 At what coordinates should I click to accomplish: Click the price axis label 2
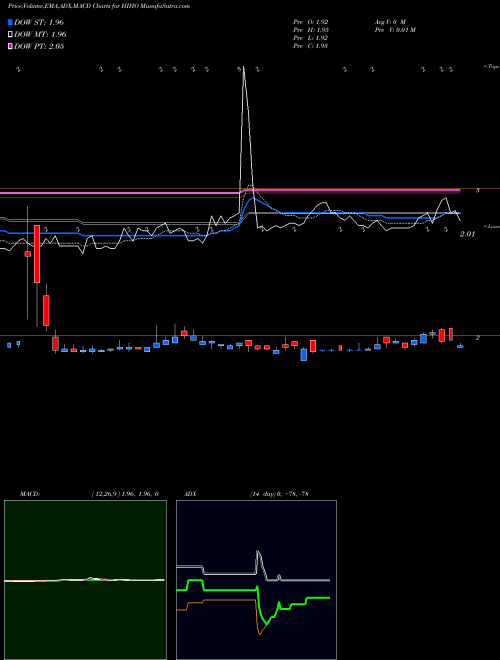click(478, 338)
